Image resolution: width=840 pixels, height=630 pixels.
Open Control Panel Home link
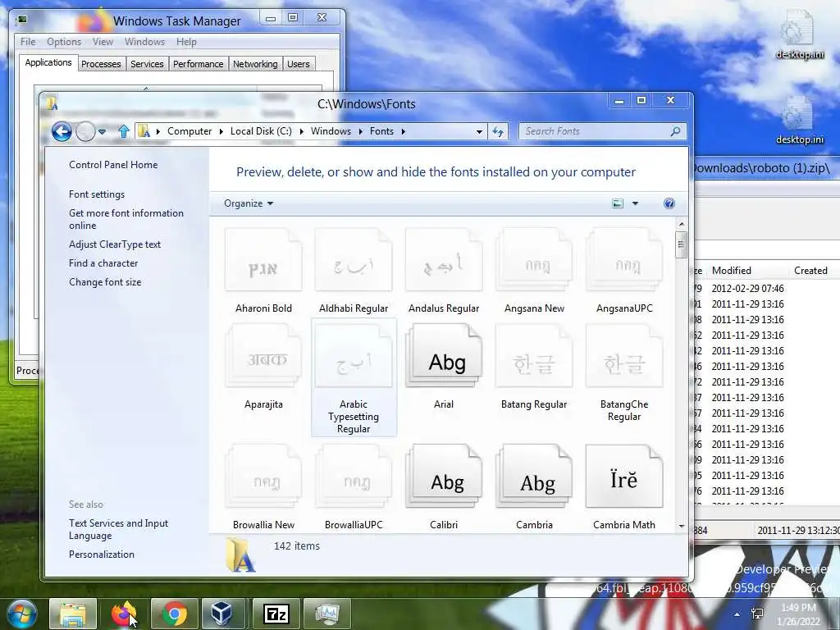point(113,165)
